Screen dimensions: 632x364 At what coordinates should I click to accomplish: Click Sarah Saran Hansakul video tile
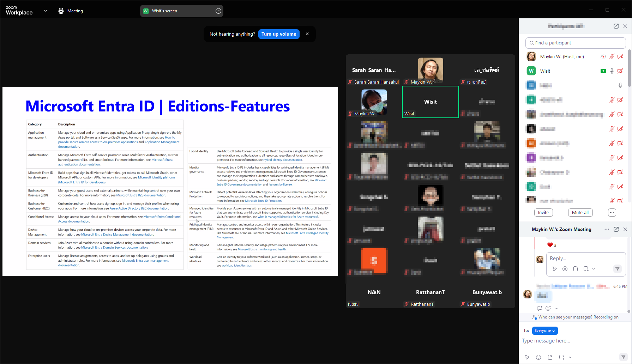point(374,70)
